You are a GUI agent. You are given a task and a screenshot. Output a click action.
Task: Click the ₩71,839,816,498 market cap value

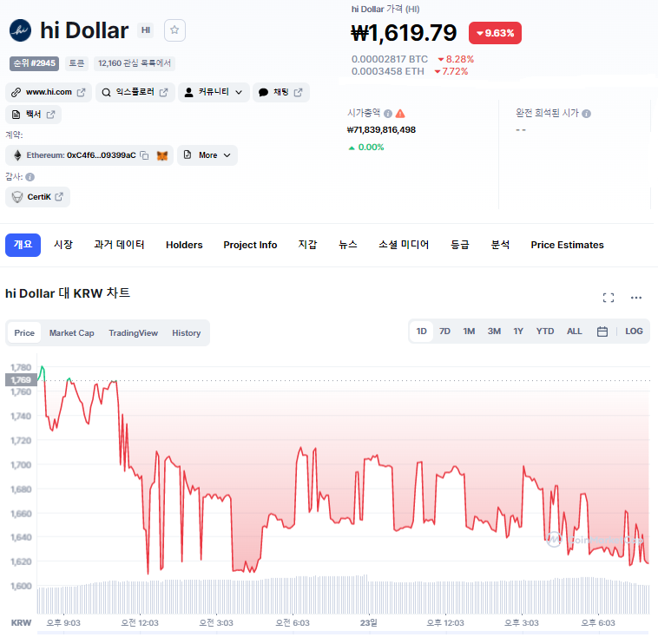coord(381,130)
